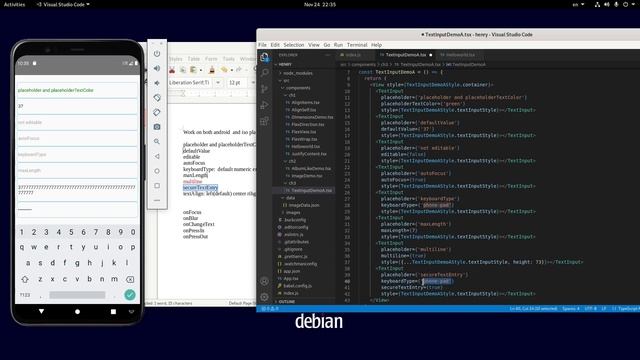Open Explorer view in VS Code activity bar
This screenshot has height=360, width=640.
[x=264, y=57]
